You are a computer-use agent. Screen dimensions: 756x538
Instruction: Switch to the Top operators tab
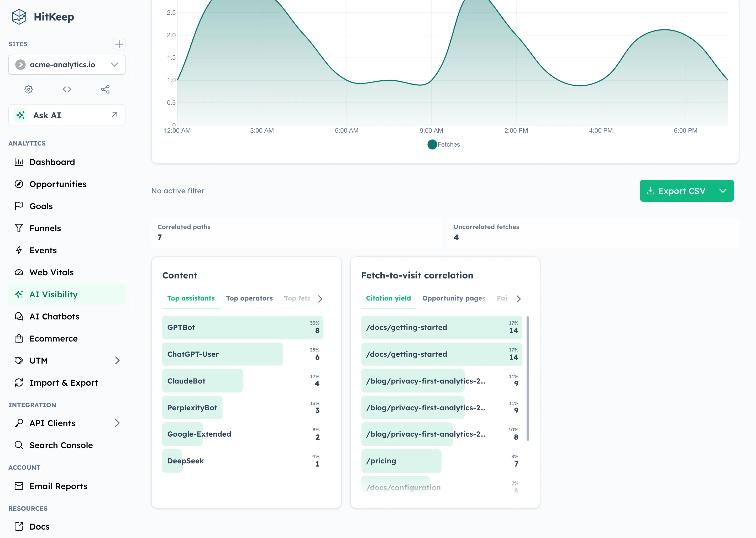pyautogui.click(x=249, y=298)
